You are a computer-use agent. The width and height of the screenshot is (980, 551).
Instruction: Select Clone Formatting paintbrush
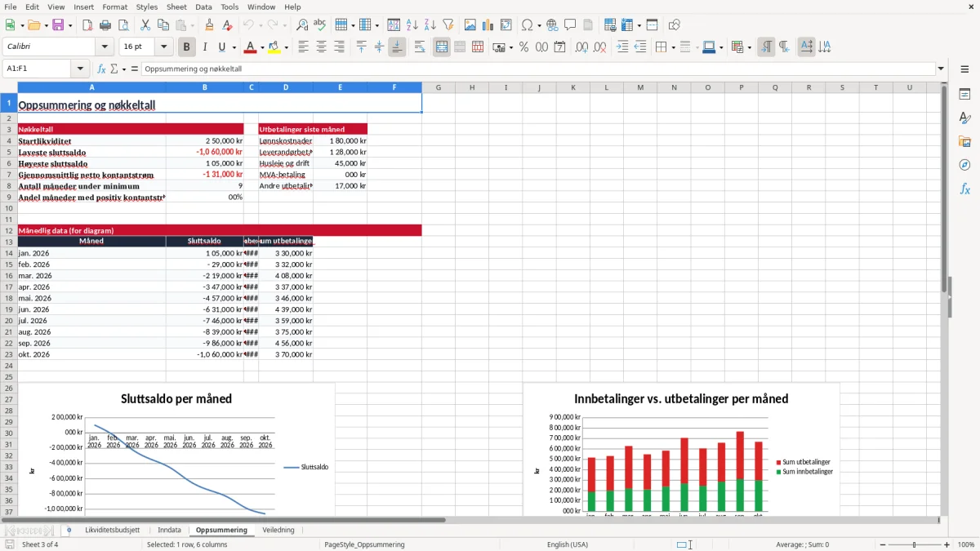(x=210, y=25)
